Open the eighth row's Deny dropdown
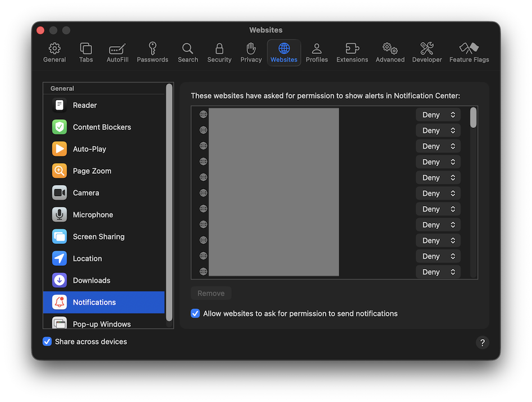This screenshot has width=532, height=402. point(438,225)
